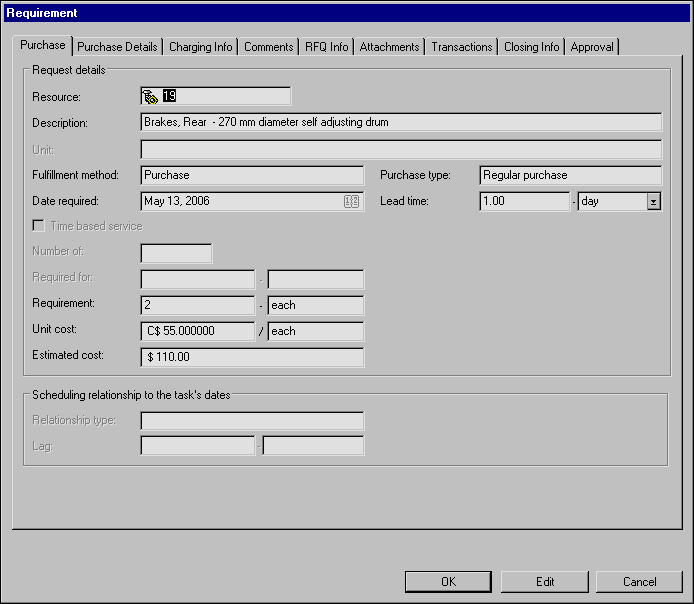This screenshot has height=604, width=694.
Task: Click the Edit button
Action: [x=545, y=582]
